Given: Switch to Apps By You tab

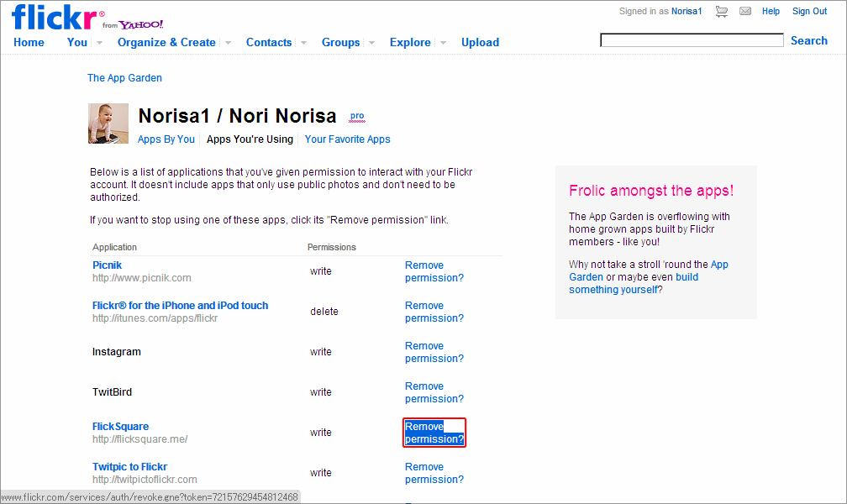Looking at the screenshot, I should click(166, 139).
